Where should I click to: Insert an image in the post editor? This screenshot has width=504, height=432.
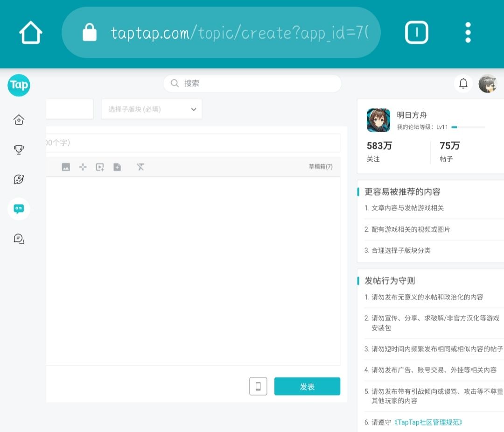pyautogui.click(x=65, y=166)
